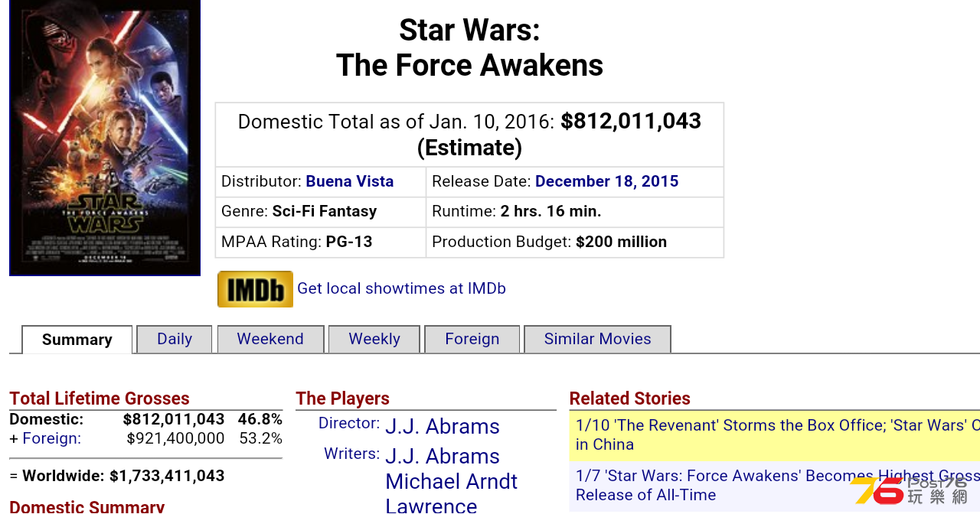The width and height of the screenshot is (980, 514).
Task: View the Foreign tab
Action: click(x=472, y=339)
